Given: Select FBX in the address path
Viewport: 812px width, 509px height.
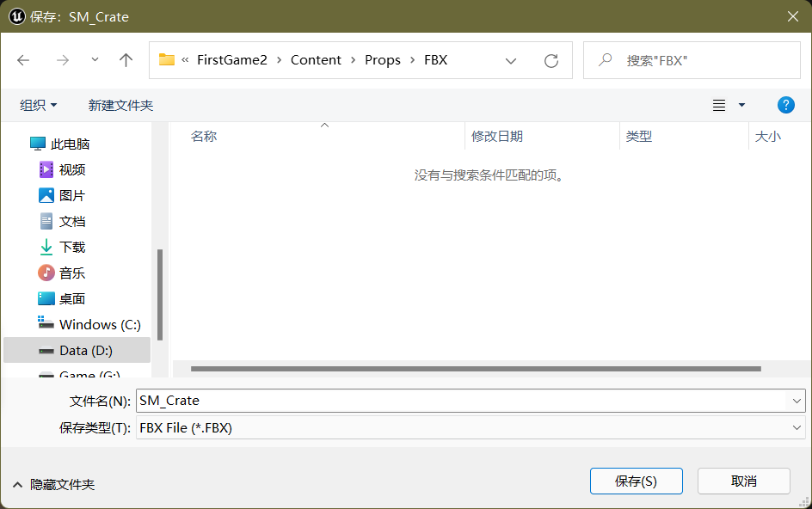Looking at the screenshot, I should (435, 60).
